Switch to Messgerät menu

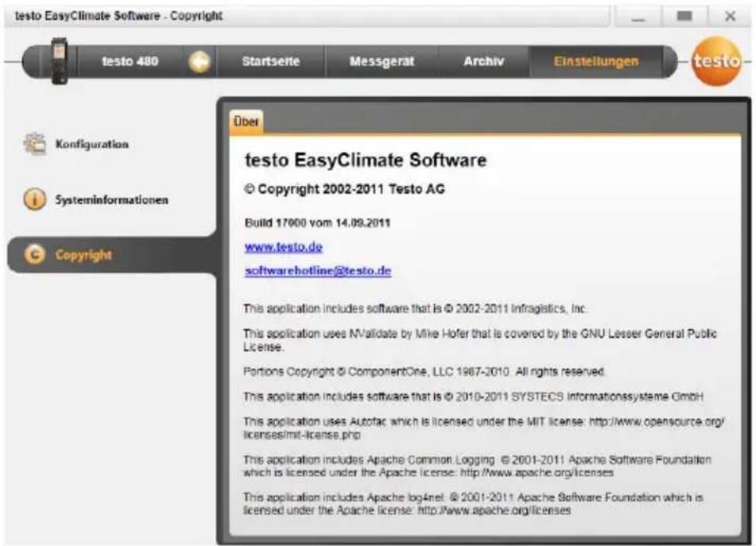382,62
